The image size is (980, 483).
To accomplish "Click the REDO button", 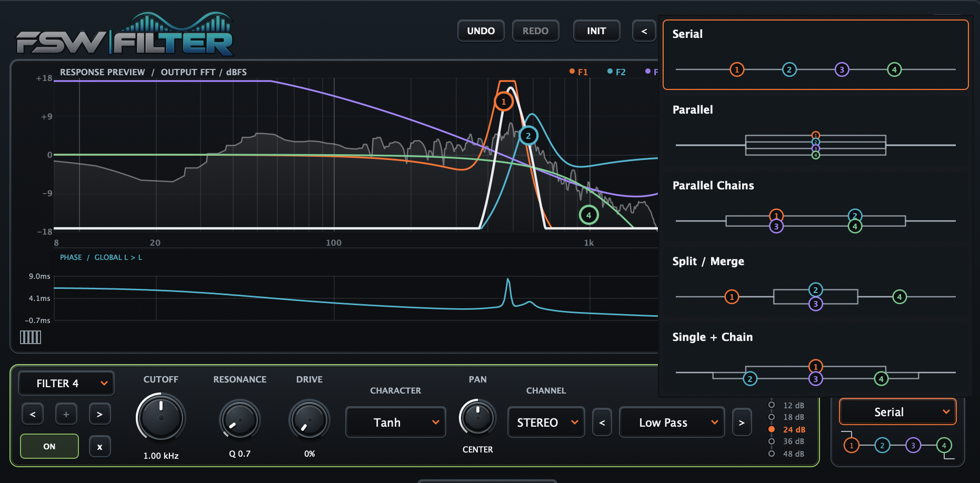I will click(536, 31).
